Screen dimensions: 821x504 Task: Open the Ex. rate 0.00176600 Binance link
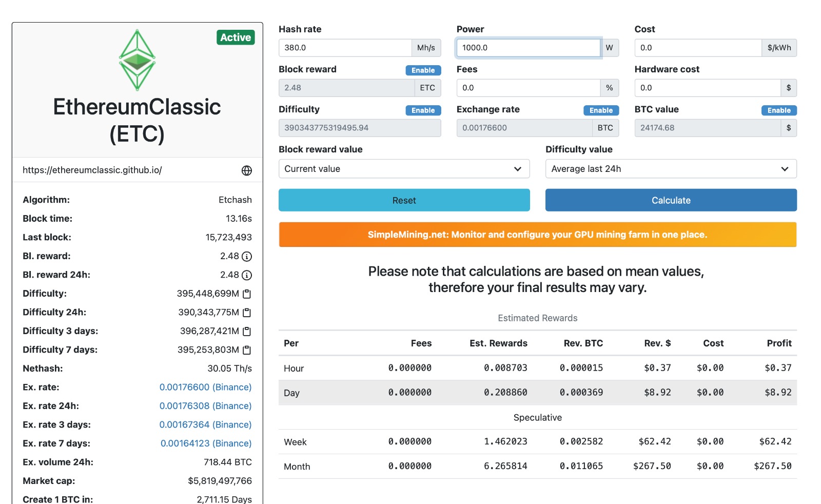click(205, 387)
